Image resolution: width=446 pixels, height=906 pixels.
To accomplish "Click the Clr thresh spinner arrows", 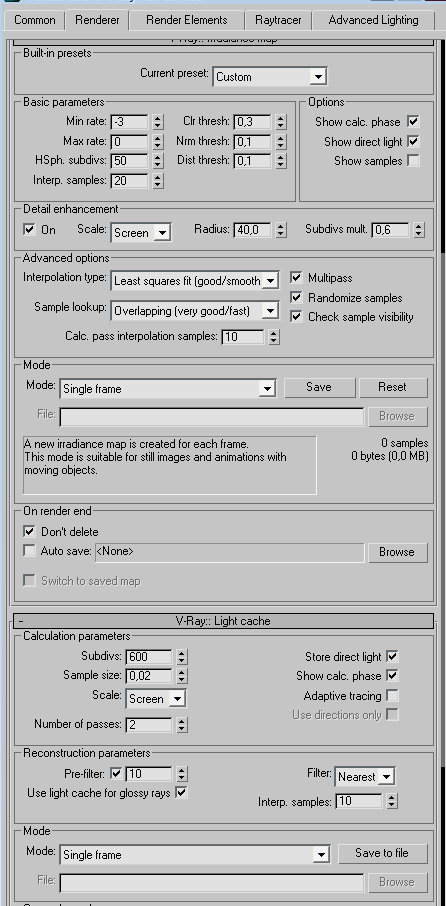I will 280,122.
